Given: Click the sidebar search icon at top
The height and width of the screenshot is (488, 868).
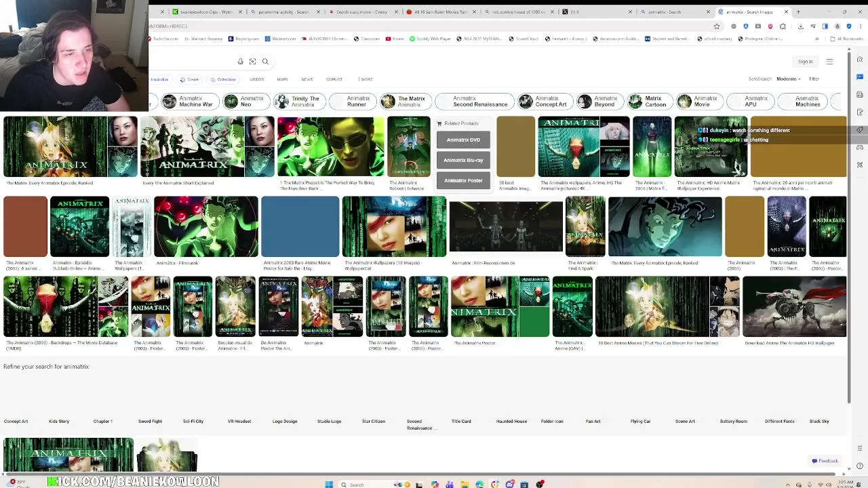Looking at the screenshot, I should point(860,59).
